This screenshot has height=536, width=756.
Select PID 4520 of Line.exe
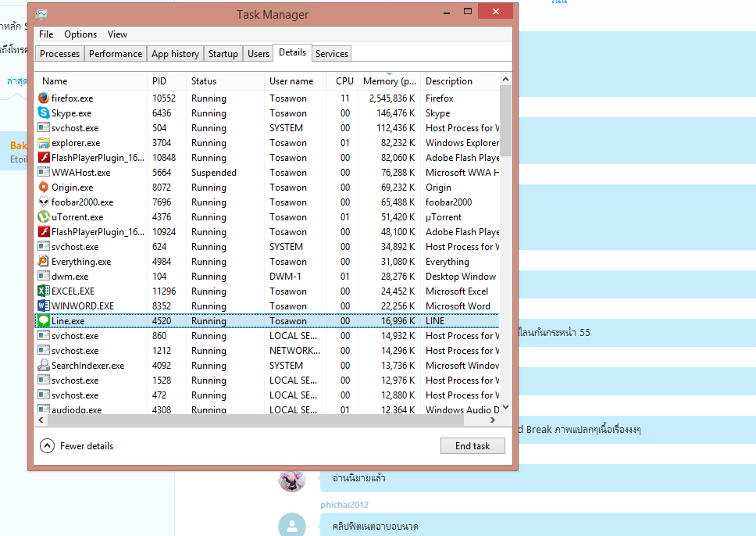click(162, 321)
